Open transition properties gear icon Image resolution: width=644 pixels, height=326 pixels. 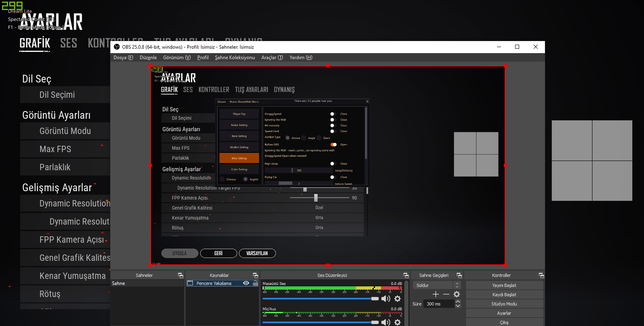(457, 295)
